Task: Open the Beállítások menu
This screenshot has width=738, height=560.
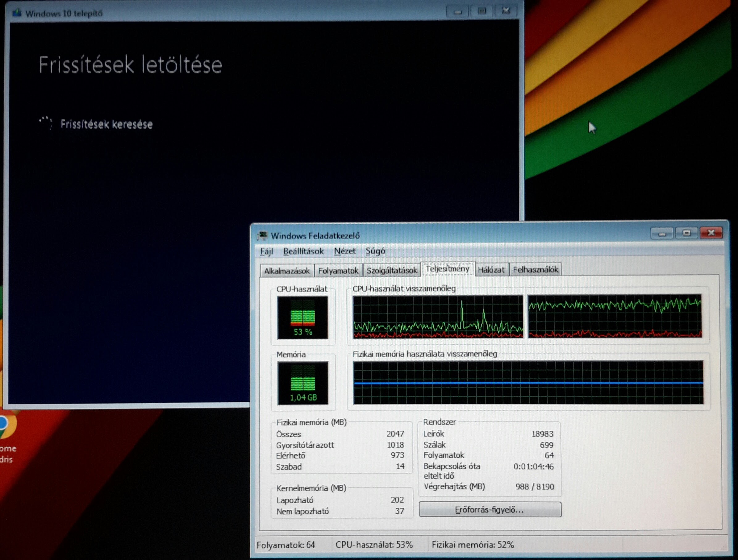Action: point(303,251)
